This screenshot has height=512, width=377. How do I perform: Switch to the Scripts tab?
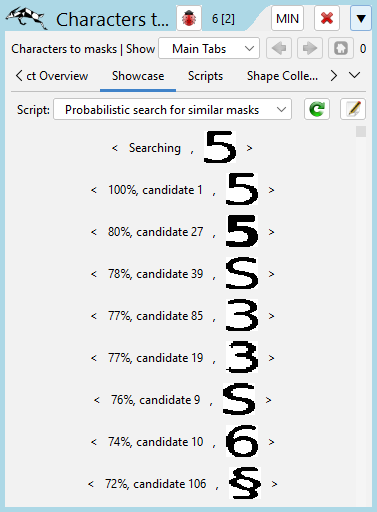205,76
